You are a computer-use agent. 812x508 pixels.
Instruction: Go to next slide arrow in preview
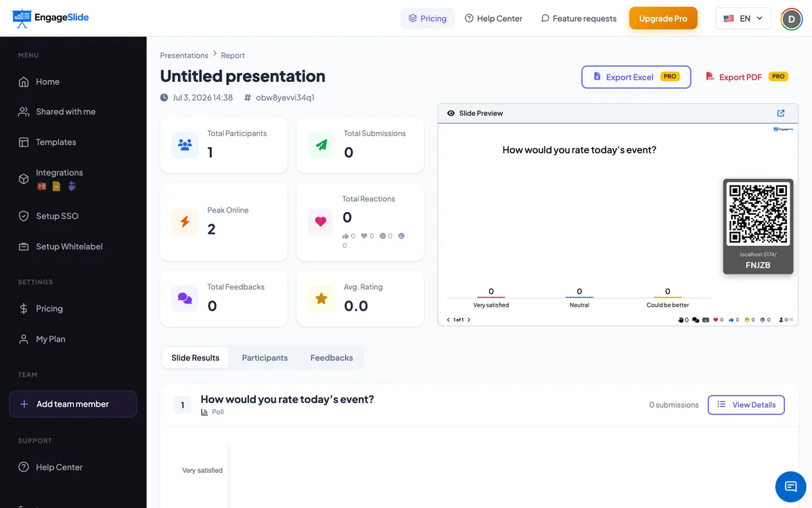pyautogui.click(x=469, y=320)
